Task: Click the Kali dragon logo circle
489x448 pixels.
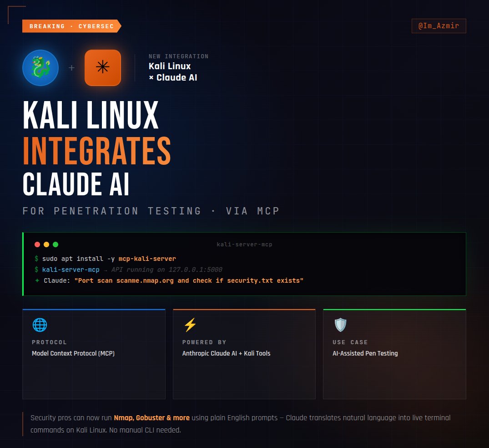Action: [40, 68]
